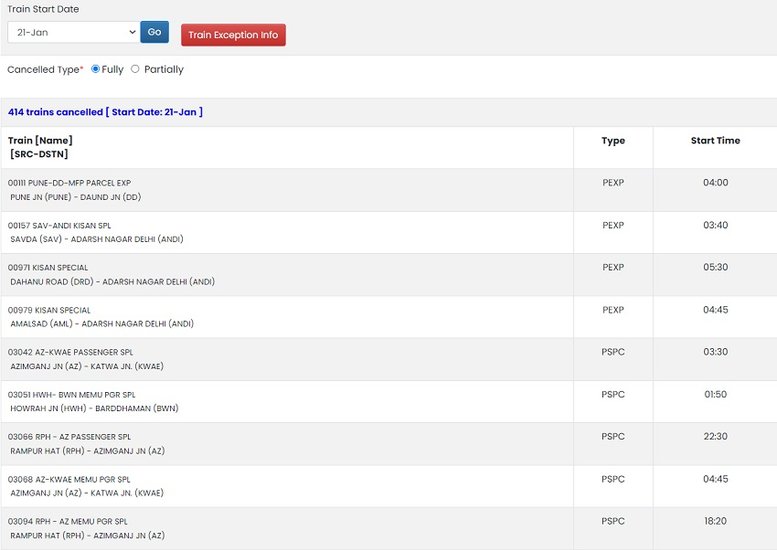Viewport: 777px width, 550px height.
Task: Click start time 03:40
Action: click(x=716, y=225)
